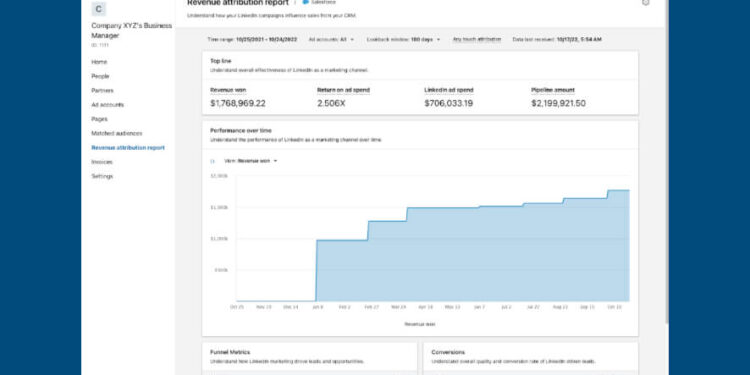Screen dimensions: 750x375
Task: Click the company avatar letter C
Action: click(99, 9)
